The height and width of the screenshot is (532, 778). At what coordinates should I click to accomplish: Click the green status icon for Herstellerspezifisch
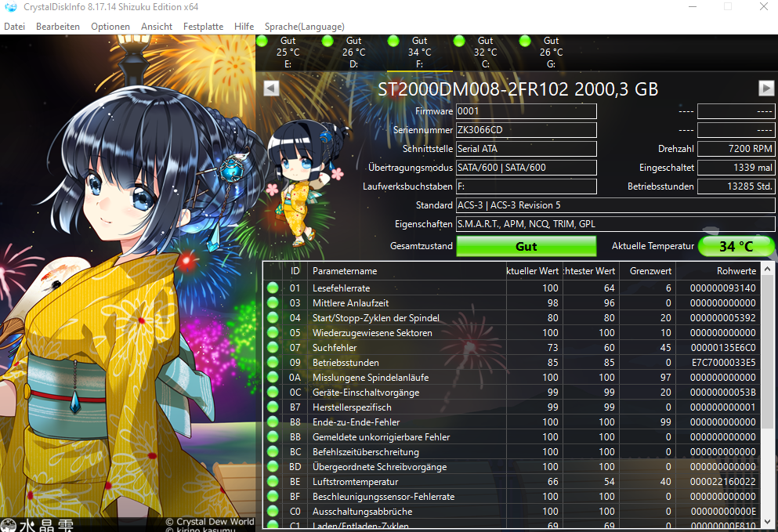273,407
